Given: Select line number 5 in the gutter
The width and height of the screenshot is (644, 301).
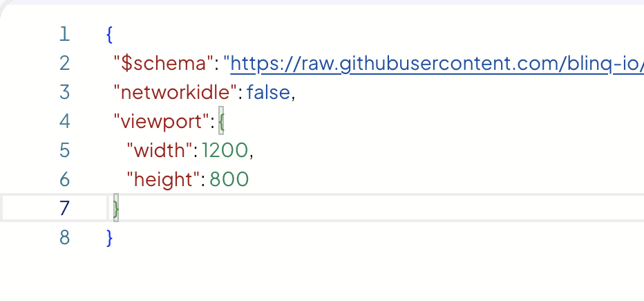Looking at the screenshot, I should pos(65,151).
